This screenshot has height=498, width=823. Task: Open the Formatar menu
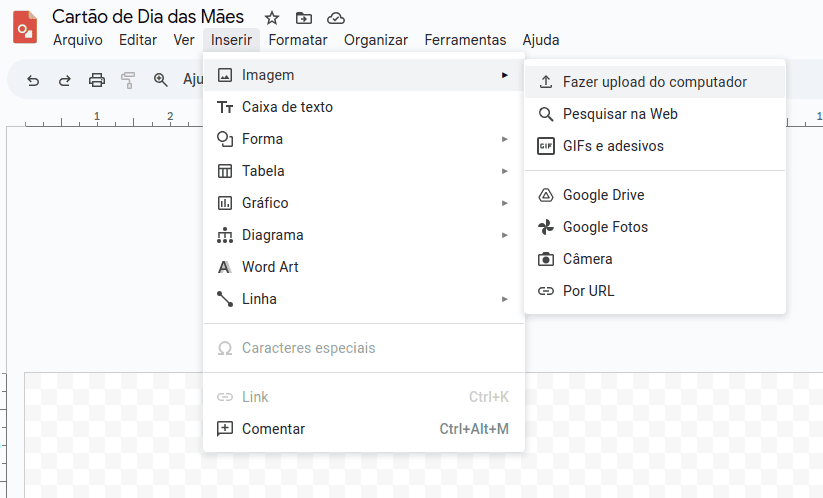298,40
